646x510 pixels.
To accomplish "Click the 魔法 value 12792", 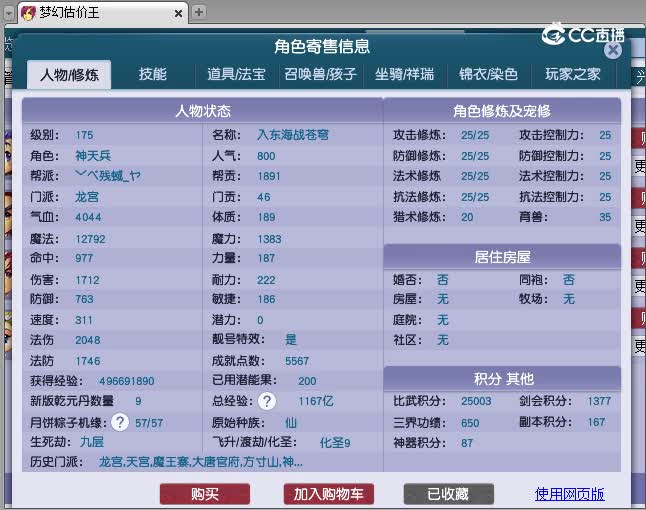I will point(91,239).
